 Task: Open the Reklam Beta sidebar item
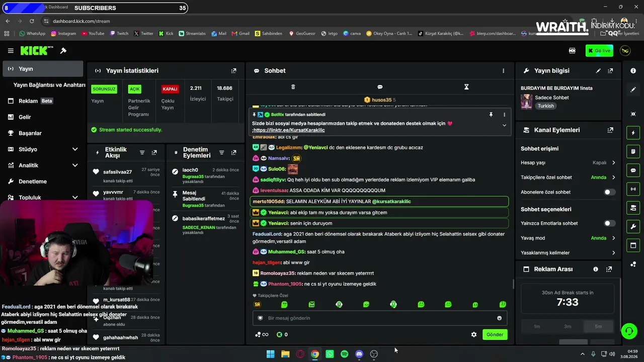[43, 101]
